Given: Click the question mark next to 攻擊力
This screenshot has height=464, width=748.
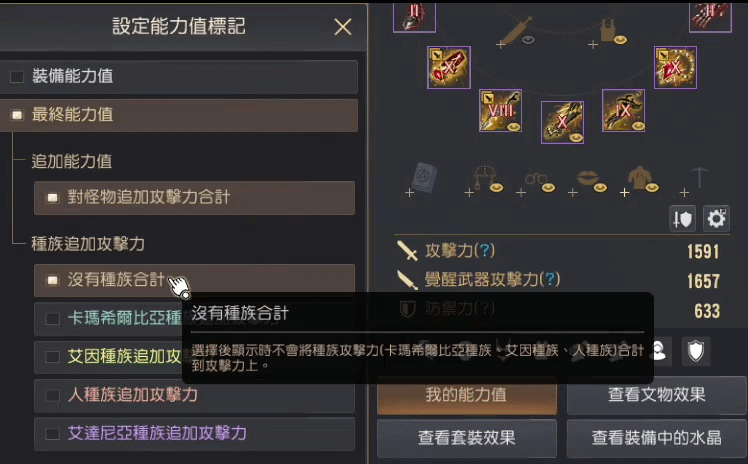Looking at the screenshot, I should point(486,250).
